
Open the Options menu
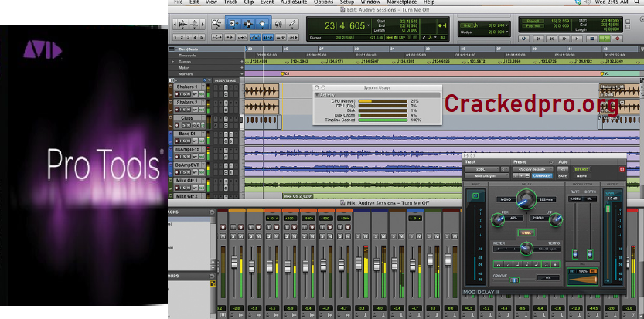pos(324,2)
